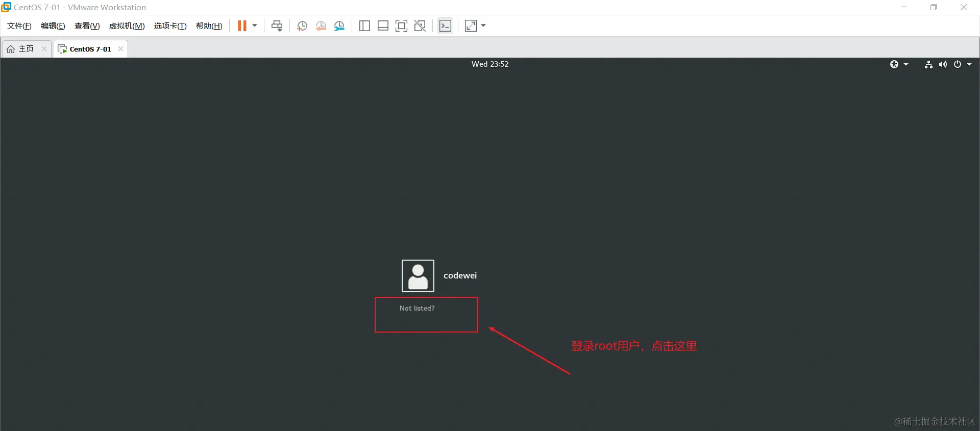Revert to the previous snapshot
The image size is (980, 431).
(x=321, y=26)
